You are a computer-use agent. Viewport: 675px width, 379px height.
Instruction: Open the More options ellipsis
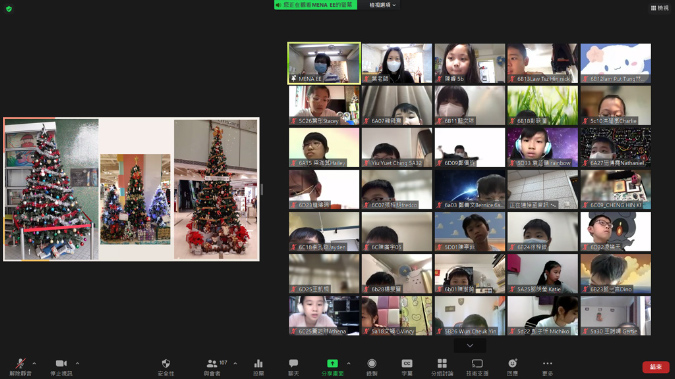coord(548,367)
